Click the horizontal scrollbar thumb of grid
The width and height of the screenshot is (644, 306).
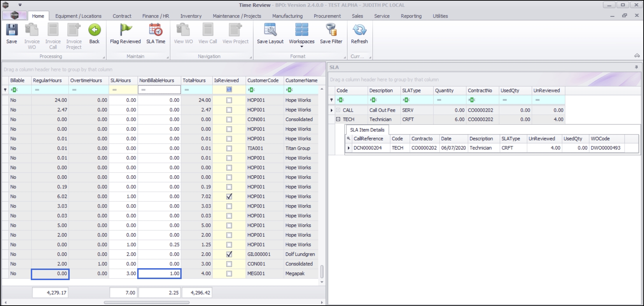(x=147, y=302)
